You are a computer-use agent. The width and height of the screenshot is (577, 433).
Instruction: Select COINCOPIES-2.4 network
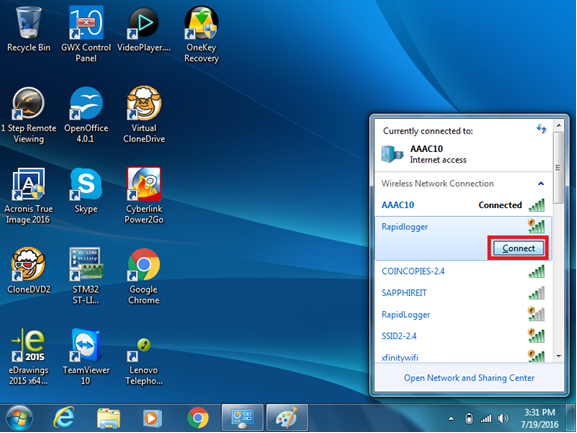[x=463, y=271]
